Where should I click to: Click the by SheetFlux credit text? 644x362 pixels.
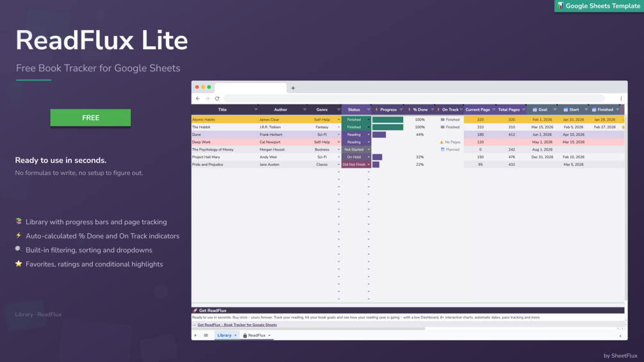tap(620, 356)
